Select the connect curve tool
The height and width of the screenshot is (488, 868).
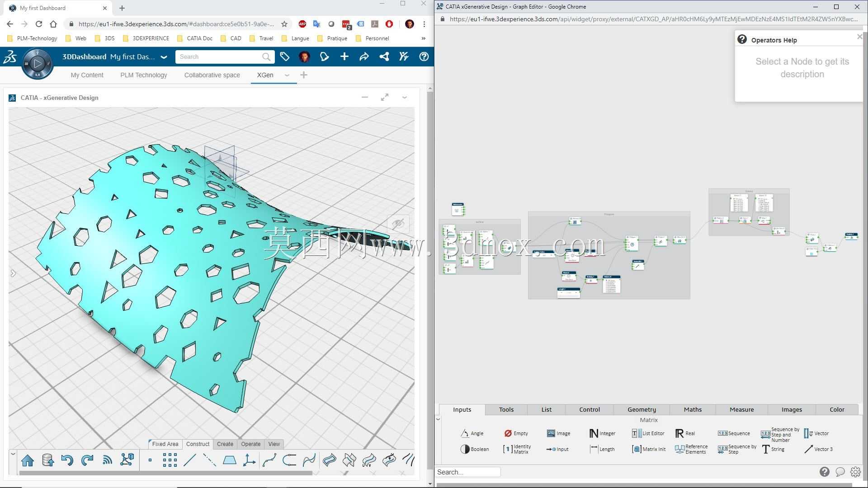(289, 460)
